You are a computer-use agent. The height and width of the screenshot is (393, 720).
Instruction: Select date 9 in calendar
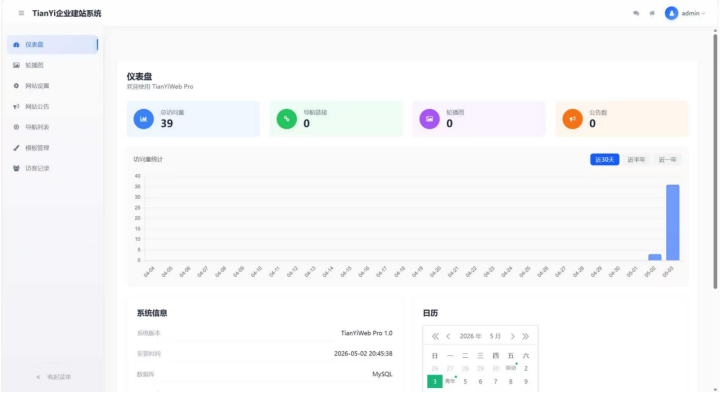pos(526,382)
